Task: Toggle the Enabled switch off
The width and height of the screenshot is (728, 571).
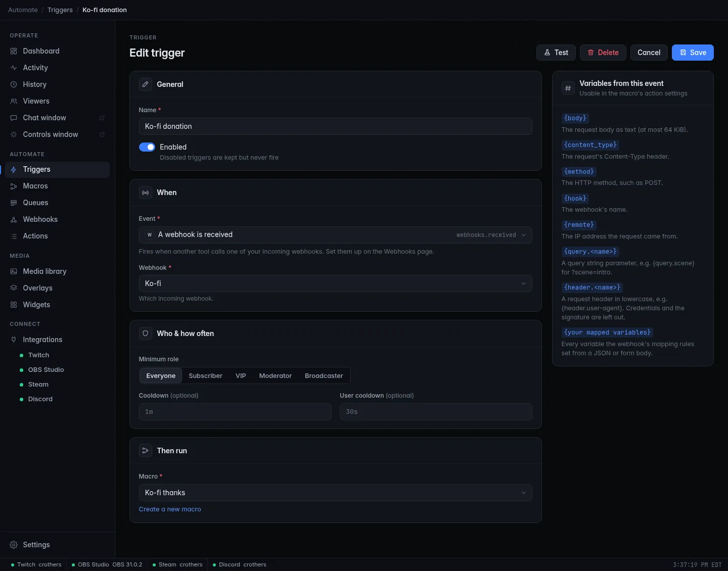Action: click(x=147, y=147)
